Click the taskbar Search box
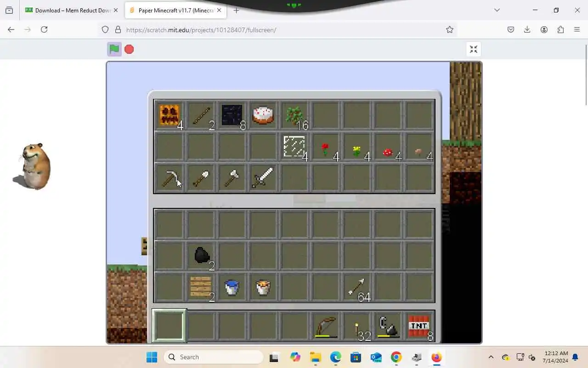588x368 pixels. 214,357
